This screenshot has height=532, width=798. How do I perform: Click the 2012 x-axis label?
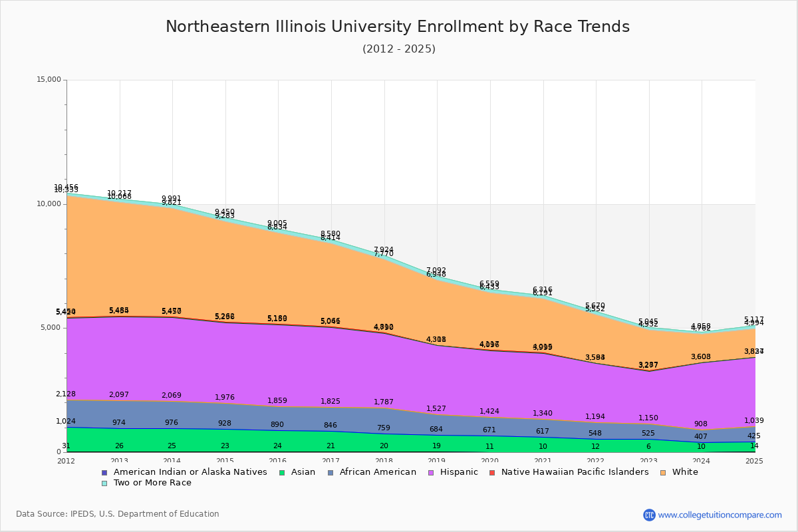[66, 461]
